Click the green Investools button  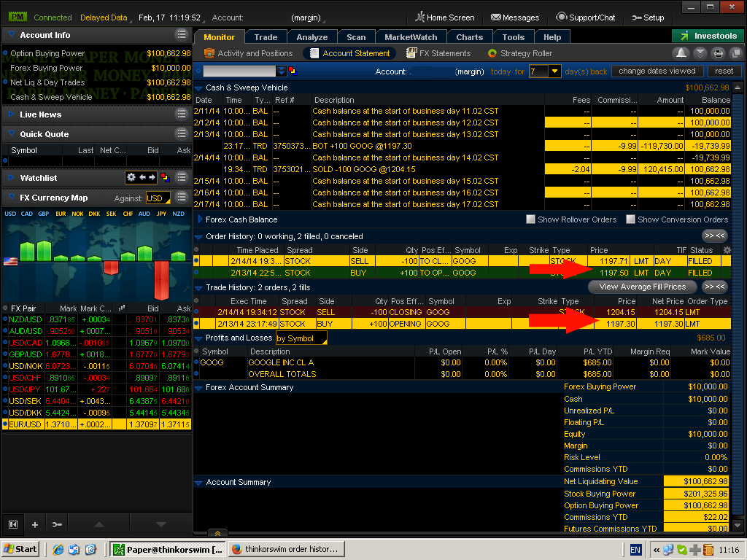tap(708, 36)
